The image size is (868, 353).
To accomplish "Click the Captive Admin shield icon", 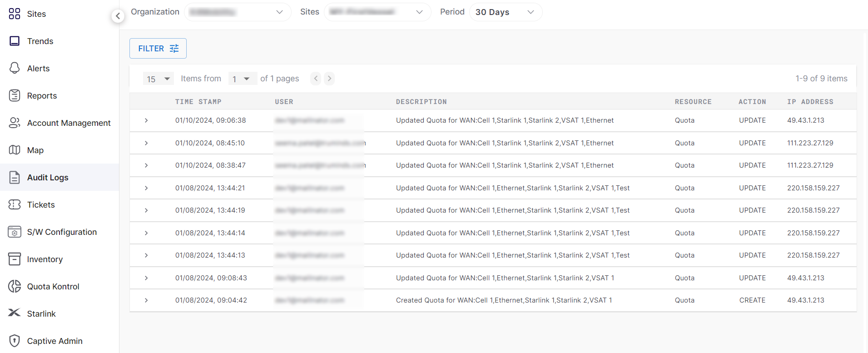I will click(15, 341).
